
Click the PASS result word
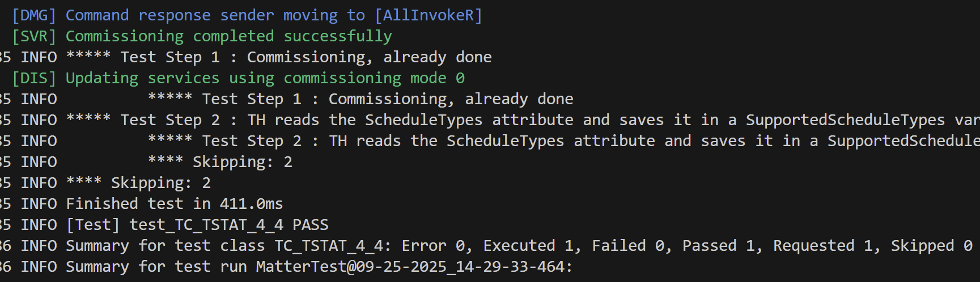pyautogui.click(x=311, y=225)
